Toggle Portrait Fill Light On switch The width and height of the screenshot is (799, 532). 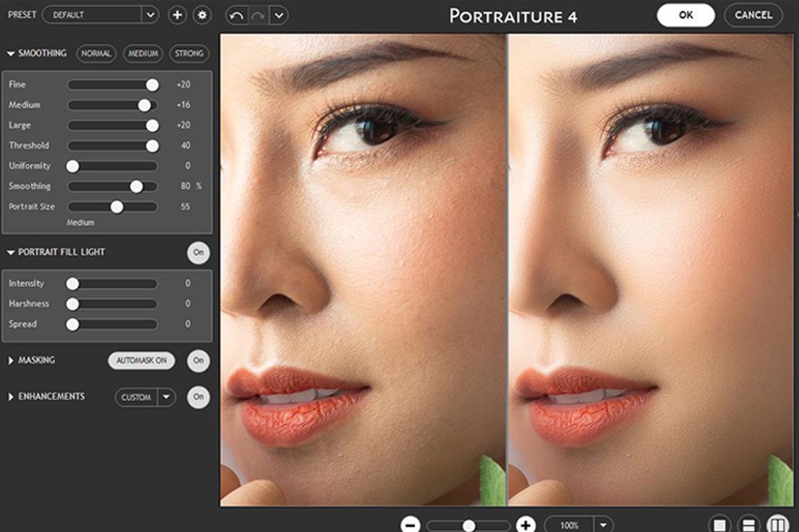198,253
